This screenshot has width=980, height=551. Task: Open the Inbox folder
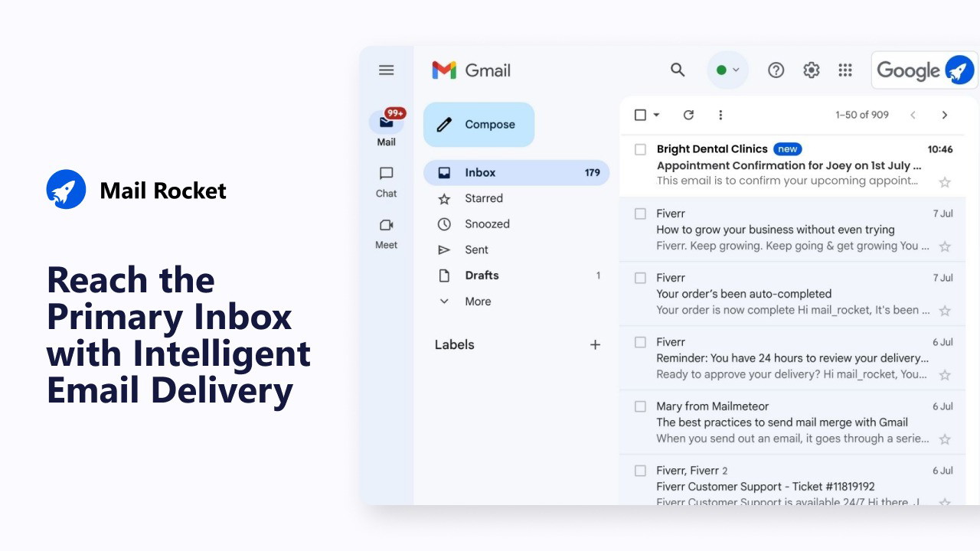coord(517,173)
